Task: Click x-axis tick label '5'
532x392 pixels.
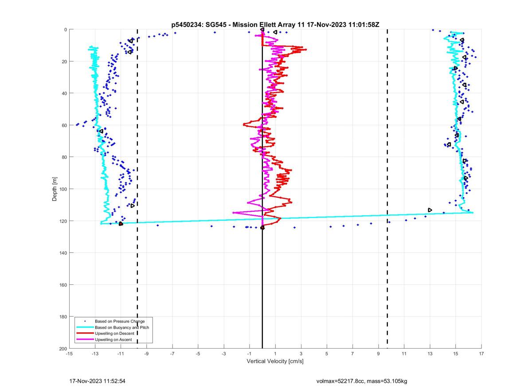Action: (327, 354)
